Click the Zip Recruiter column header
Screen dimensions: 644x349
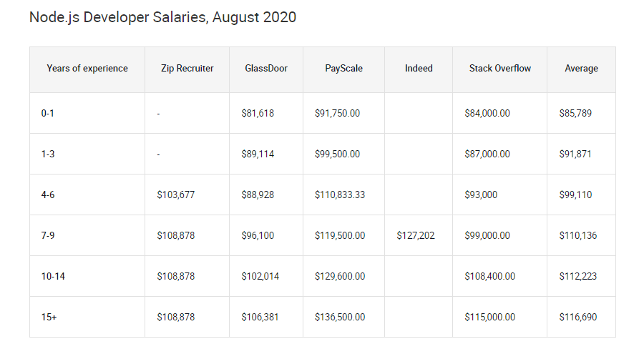point(187,69)
